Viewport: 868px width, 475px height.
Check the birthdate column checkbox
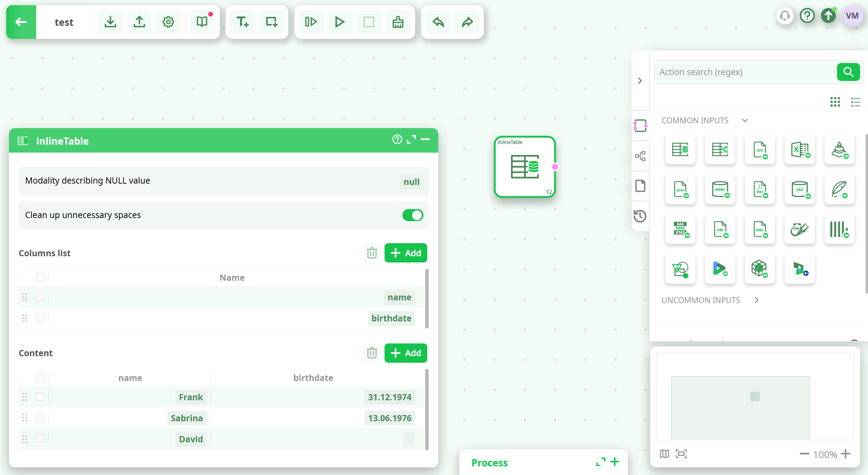coord(40,318)
